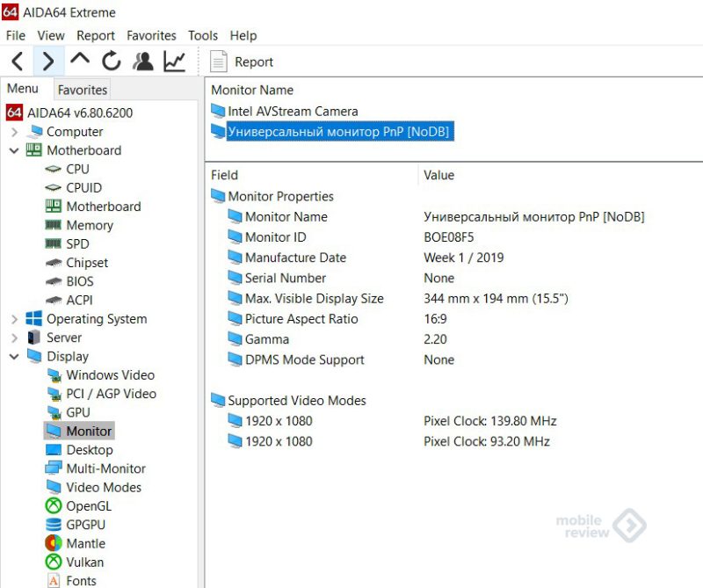Select Intel AVStream Camera in list
The image size is (703, 588).
point(293,112)
